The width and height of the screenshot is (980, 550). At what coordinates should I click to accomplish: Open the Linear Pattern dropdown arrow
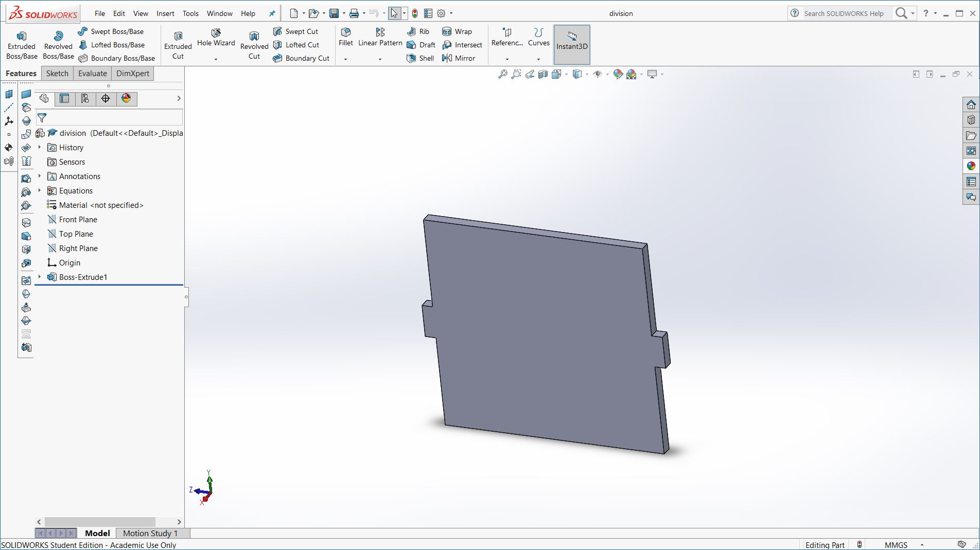coord(380,59)
